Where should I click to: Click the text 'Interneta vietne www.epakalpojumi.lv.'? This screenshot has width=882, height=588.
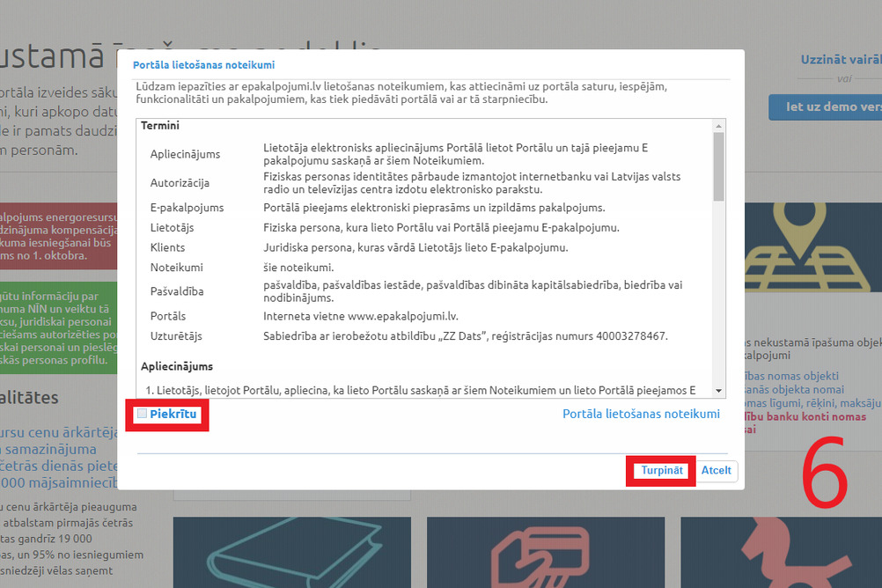click(x=361, y=316)
